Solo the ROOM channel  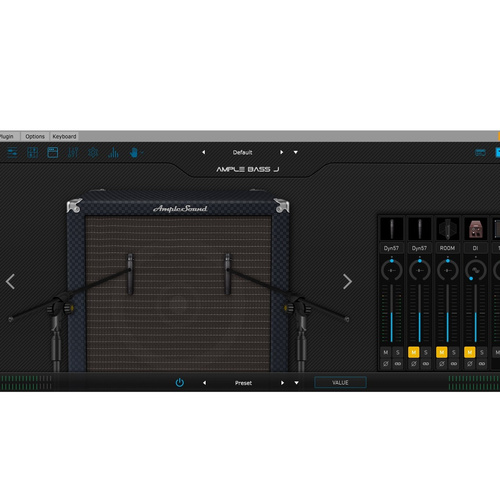(x=454, y=352)
